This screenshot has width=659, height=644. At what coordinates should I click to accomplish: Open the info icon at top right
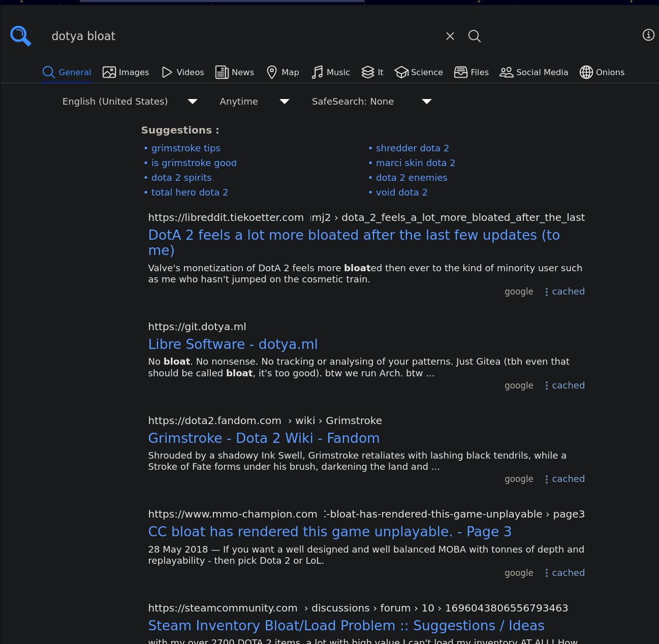(x=648, y=35)
